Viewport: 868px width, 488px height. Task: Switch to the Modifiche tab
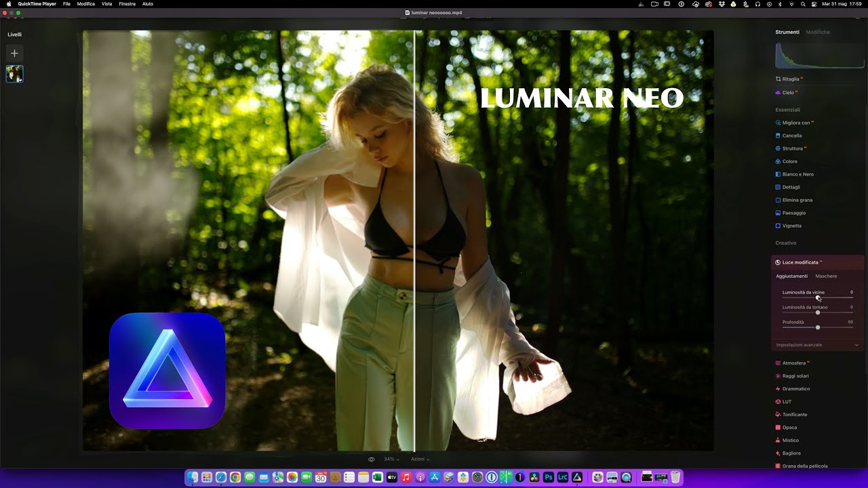click(818, 32)
